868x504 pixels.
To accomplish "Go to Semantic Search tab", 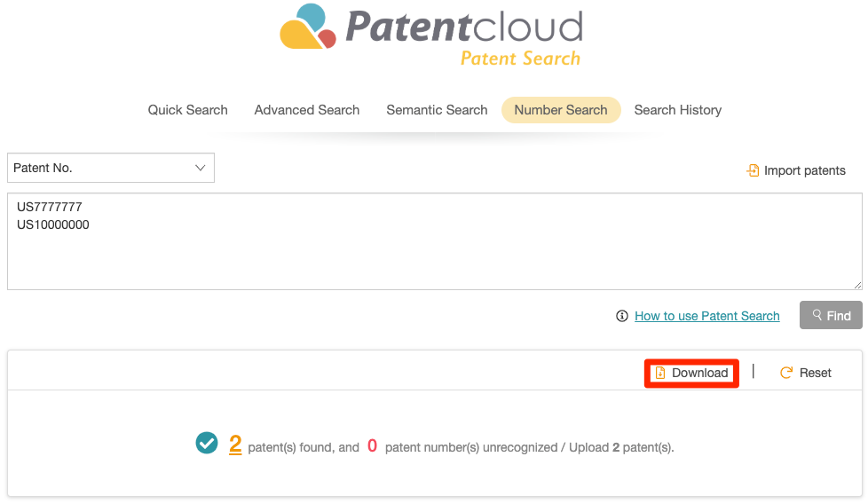I will tap(437, 110).
